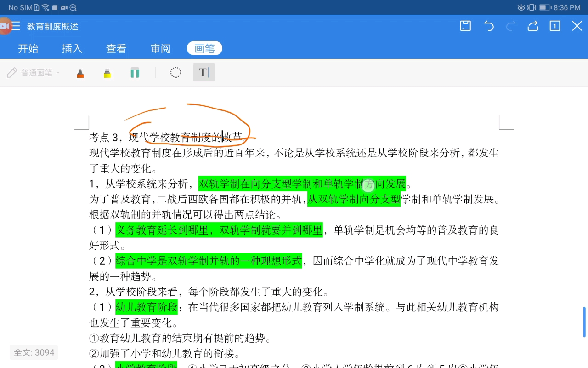Tap the line ②加强了小学和幼儿教育的衔接
The height and width of the screenshot is (368, 588).
coord(164,353)
